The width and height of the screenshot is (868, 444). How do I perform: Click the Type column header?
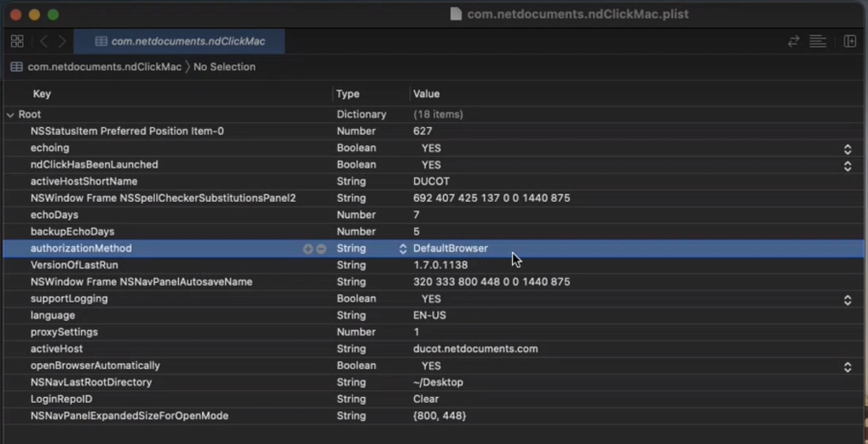tap(347, 94)
